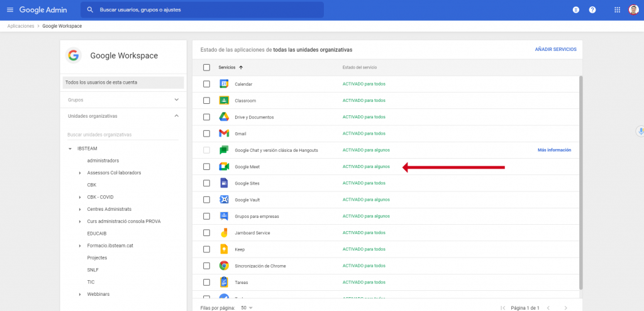Click the Google Sites icon
The image size is (644, 311).
click(x=223, y=183)
